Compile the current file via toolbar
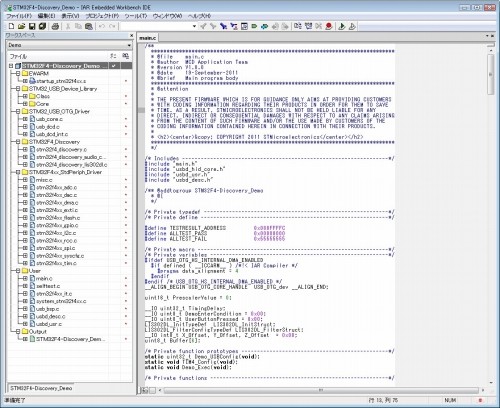This screenshot has width=500, height=408. coord(298,26)
